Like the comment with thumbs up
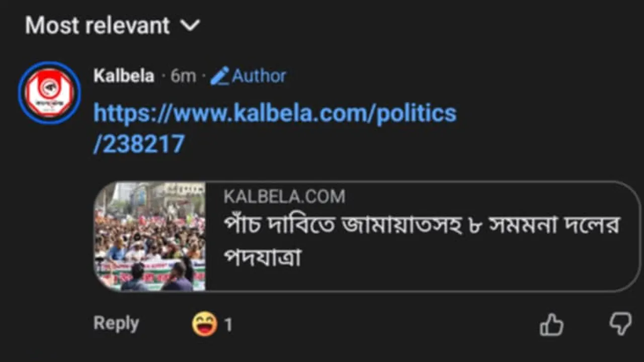The height and width of the screenshot is (362, 644). (551, 325)
